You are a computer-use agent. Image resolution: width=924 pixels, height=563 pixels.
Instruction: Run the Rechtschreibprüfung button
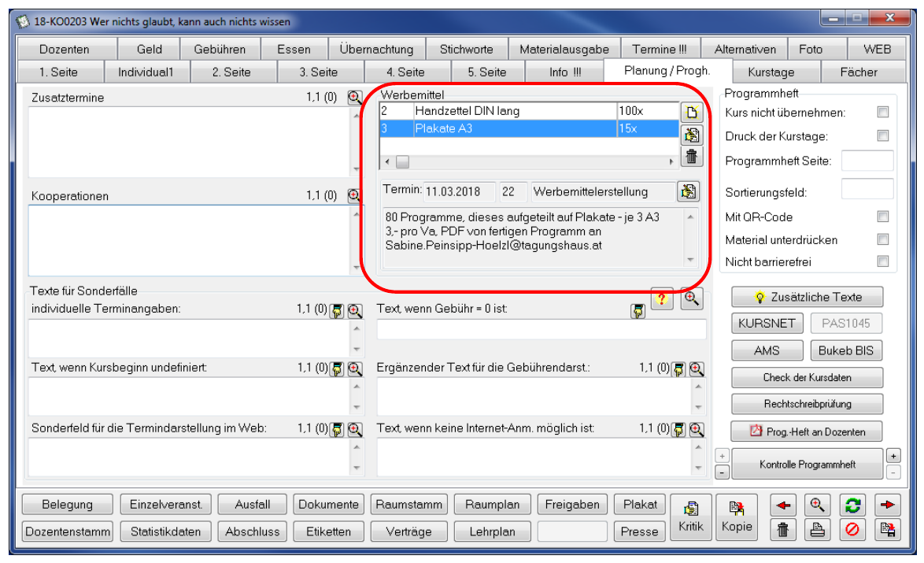click(808, 404)
